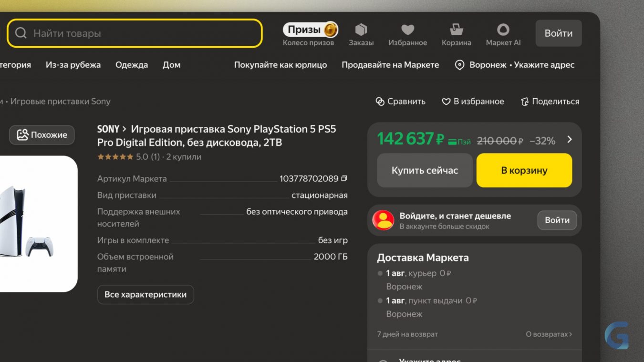This screenshot has width=644, height=362.
Task: Open the Одежда category
Action: 132,65
